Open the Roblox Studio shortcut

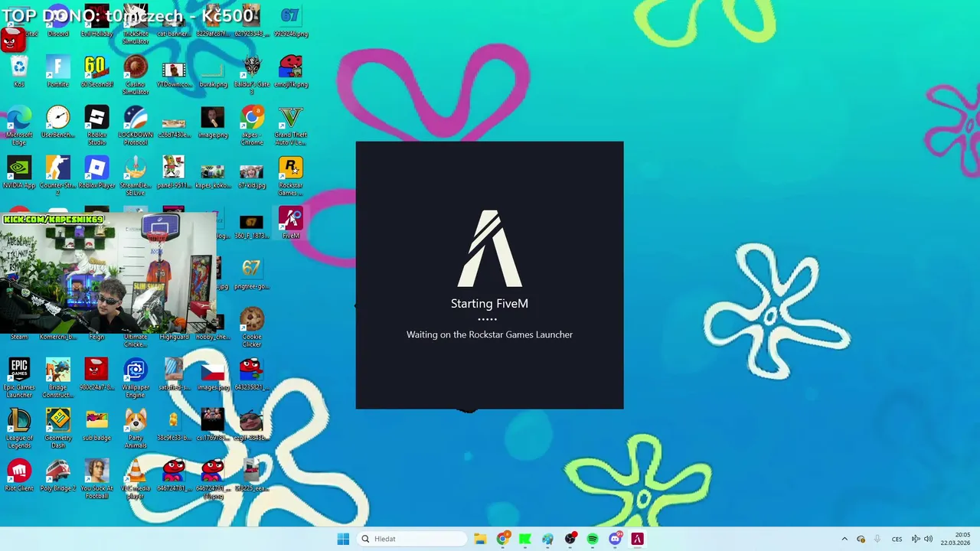[x=96, y=126]
